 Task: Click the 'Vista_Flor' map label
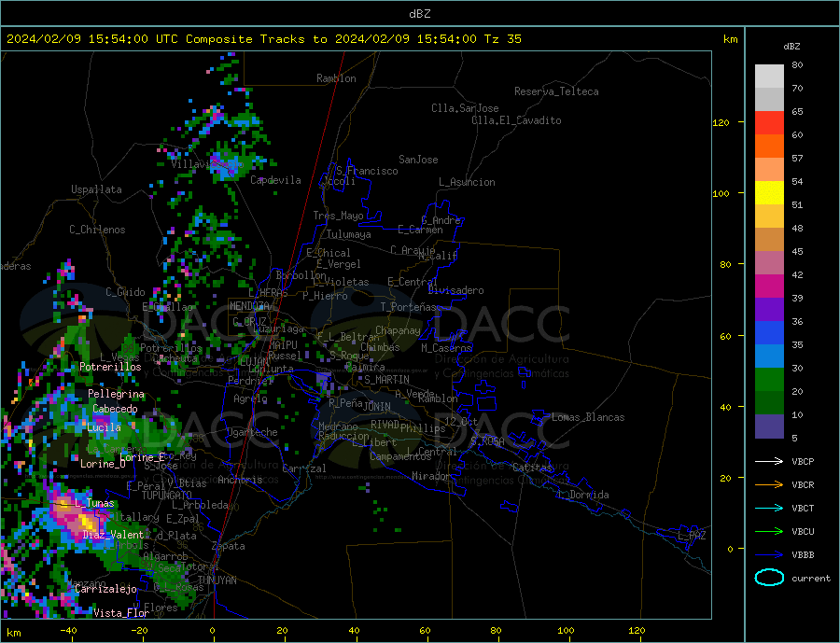click(121, 613)
